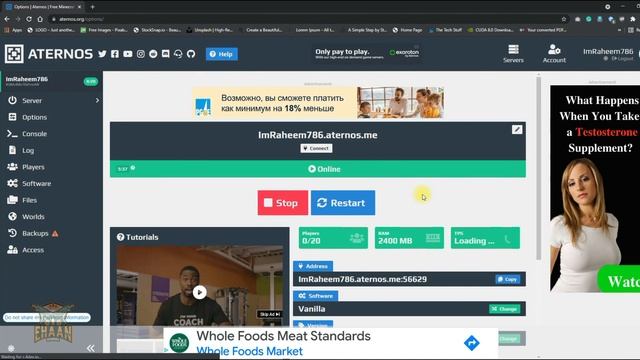Click the Testosterone supplement side ad
The image size is (640, 360).
[595, 189]
